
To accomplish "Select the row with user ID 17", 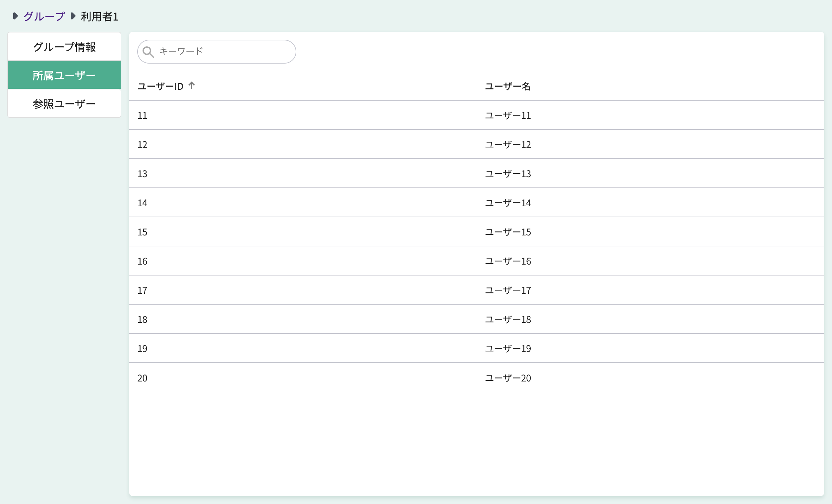I will click(142, 290).
